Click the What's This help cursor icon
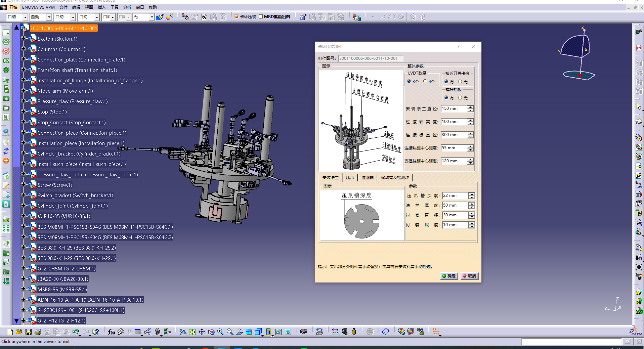This screenshot has height=349, width=644. [96, 332]
